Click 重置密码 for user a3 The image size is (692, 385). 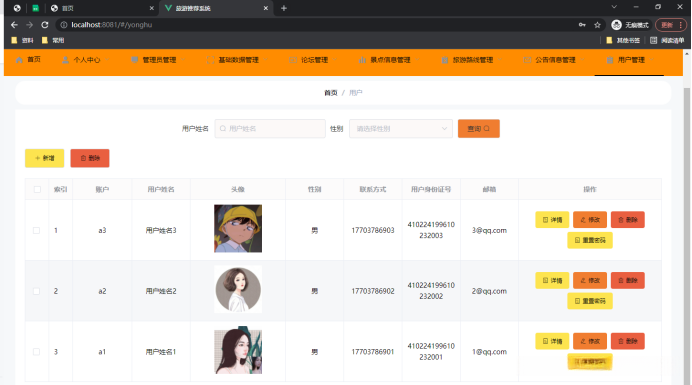tap(590, 240)
